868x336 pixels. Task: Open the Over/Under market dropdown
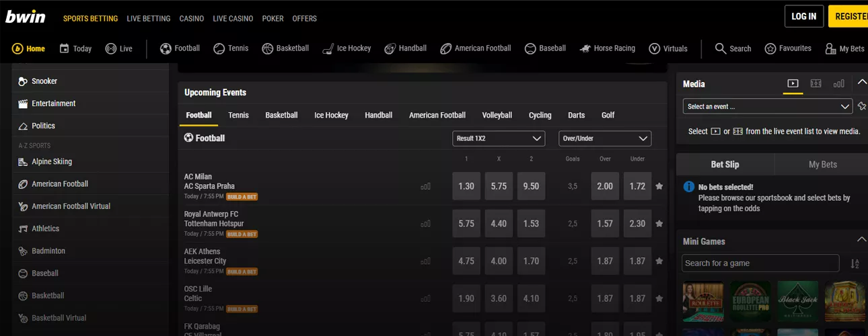pyautogui.click(x=605, y=138)
